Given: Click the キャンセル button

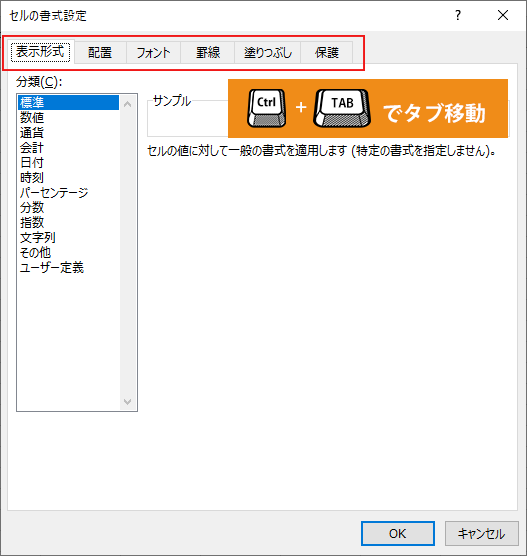Looking at the screenshot, I should point(482,533).
